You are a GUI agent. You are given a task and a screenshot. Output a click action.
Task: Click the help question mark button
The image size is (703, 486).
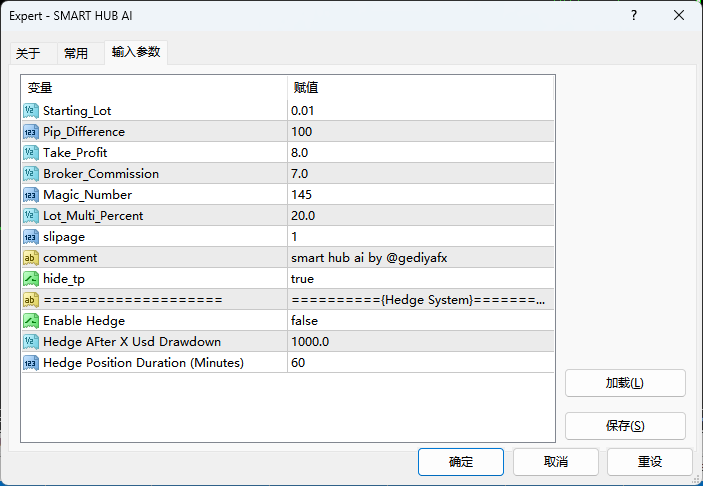[634, 16]
